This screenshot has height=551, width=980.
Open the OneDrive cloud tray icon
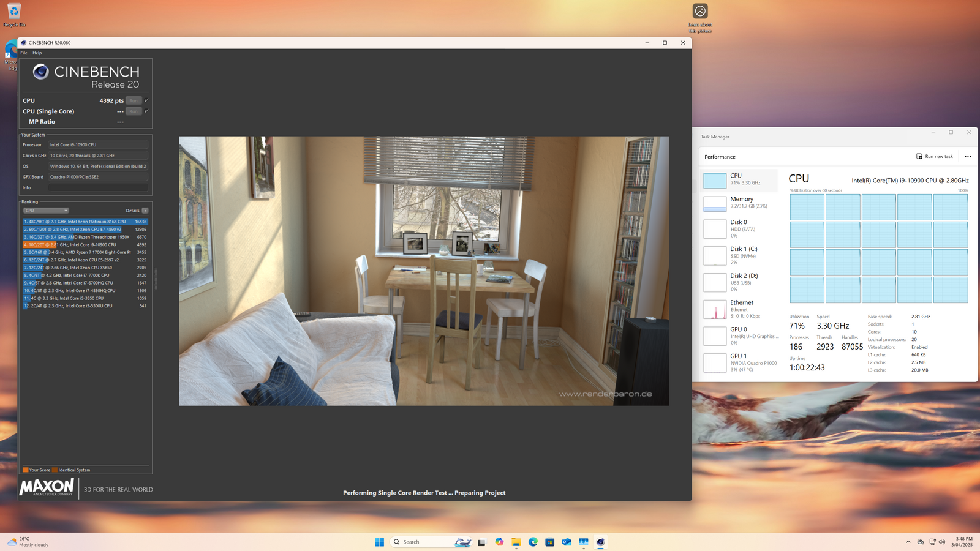[920, 542]
